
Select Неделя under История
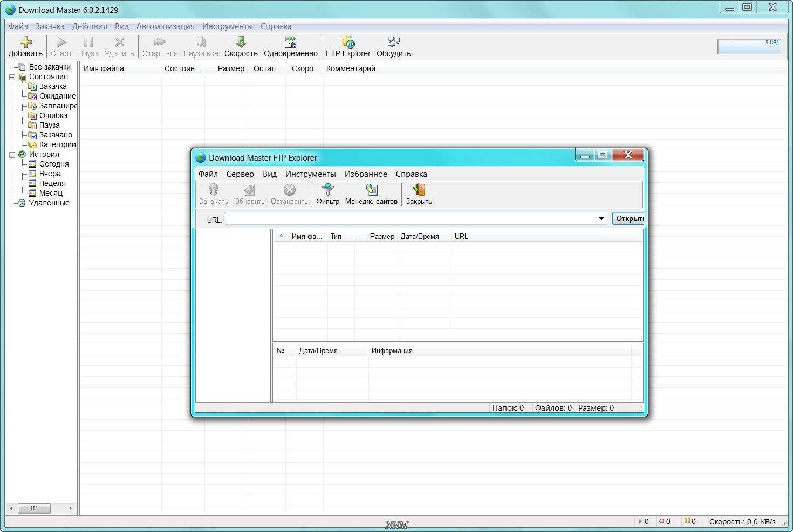coord(52,183)
